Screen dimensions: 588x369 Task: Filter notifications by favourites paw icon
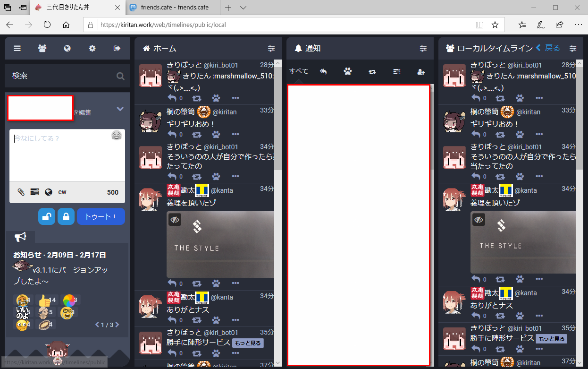pos(348,72)
